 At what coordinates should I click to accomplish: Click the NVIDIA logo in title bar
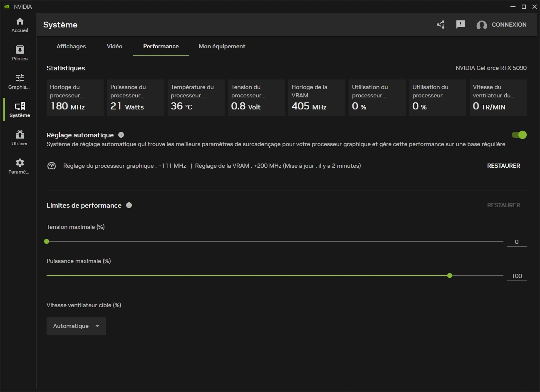tap(6, 7)
